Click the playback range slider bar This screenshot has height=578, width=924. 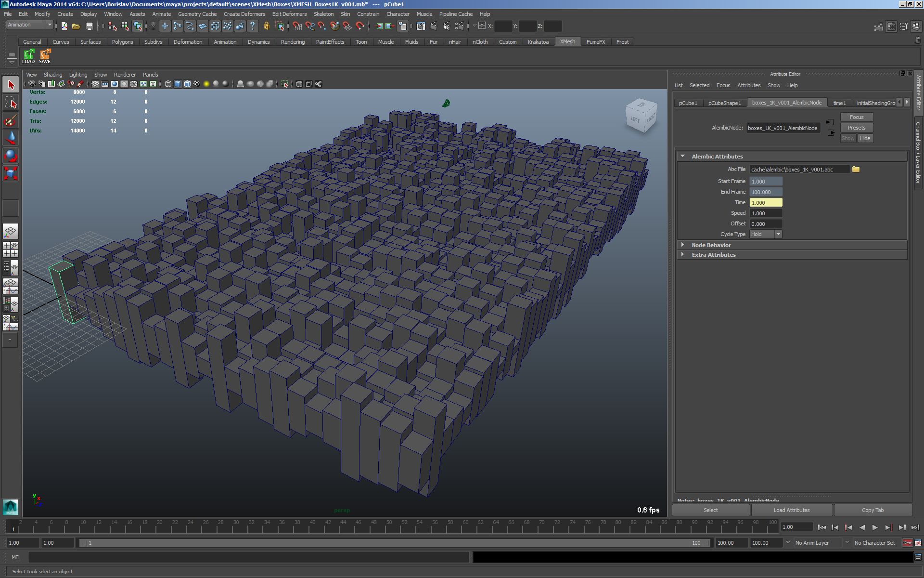(x=394, y=543)
